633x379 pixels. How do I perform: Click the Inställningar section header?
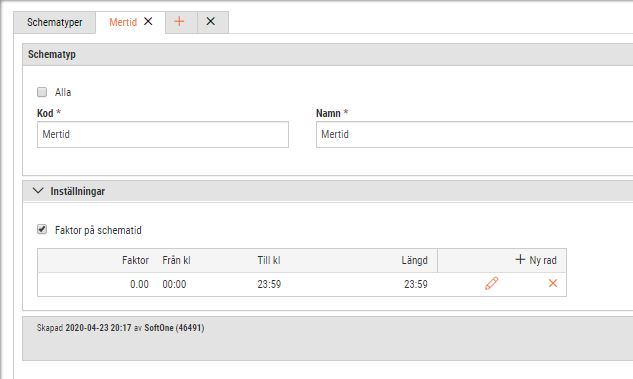(327, 191)
